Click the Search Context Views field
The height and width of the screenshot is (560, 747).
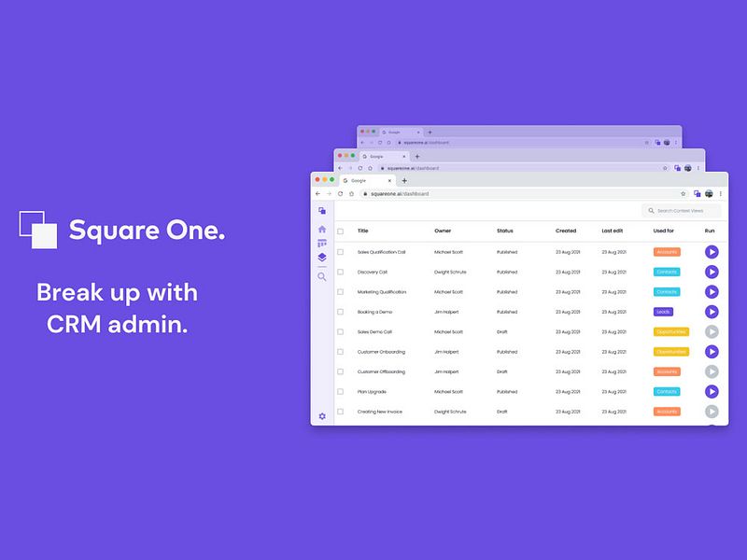pos(682,211)
